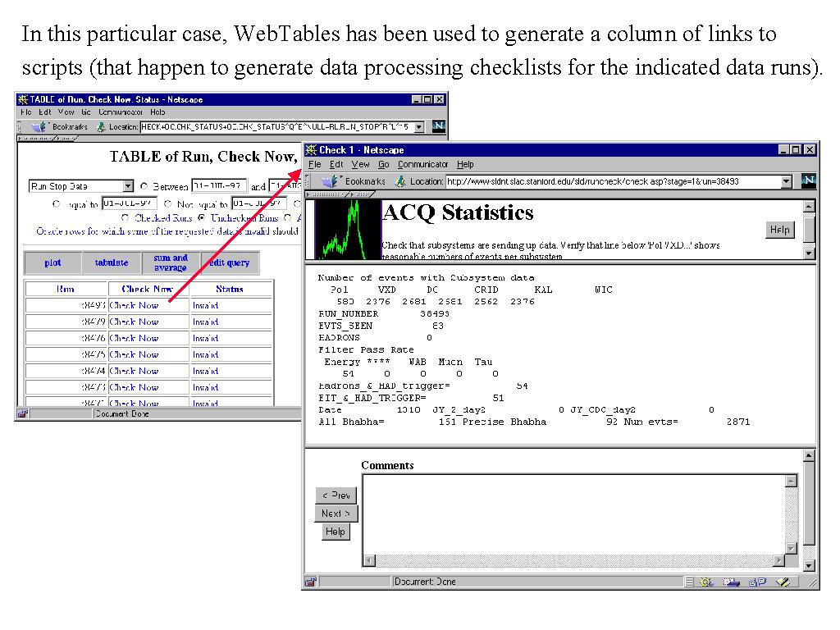Click the Location page-proxy icon in Check 1
The image size is (840, 630).
[400, 181]
